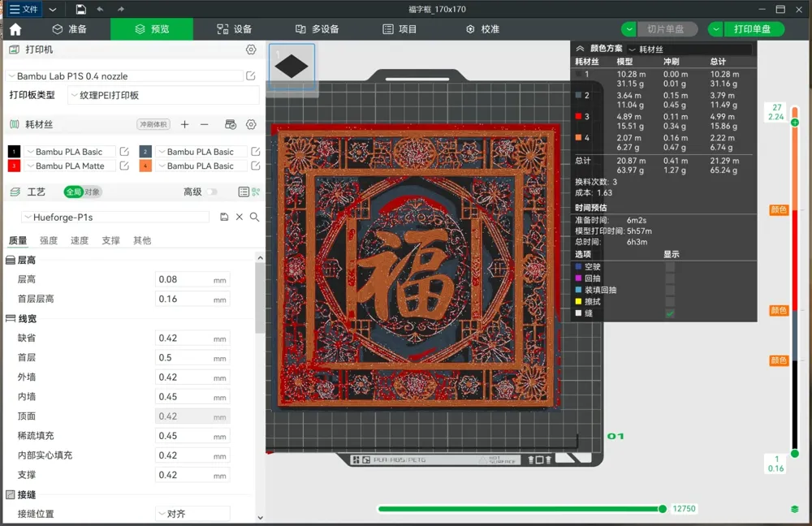Screen dimensions: 812x526
Task: Click the 首层层高 input field showing 0.16
Action: [x=192, y=300]
